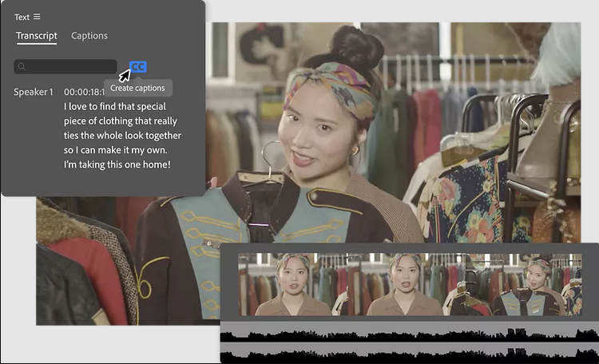Select the Speaker 1 label

click(x=34, y=93)
